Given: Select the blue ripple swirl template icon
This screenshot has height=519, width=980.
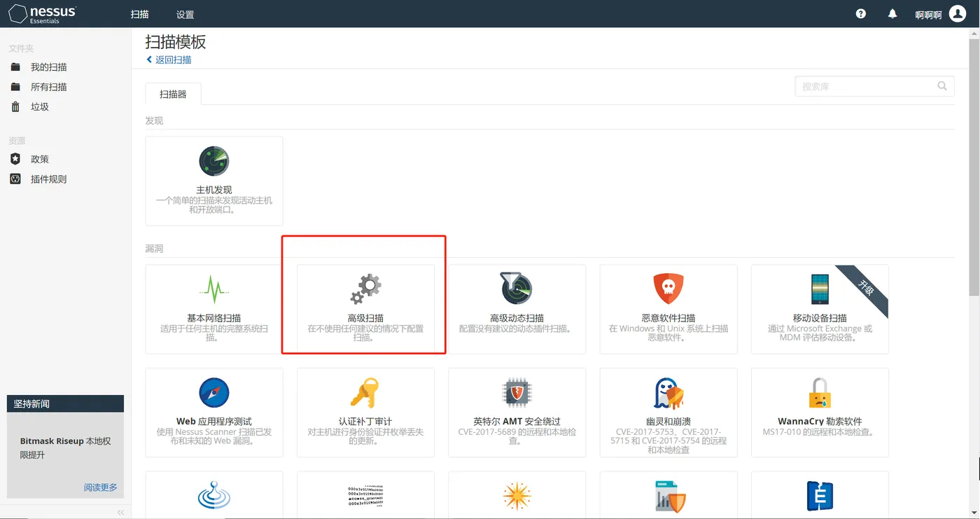Looking at the screenshot, I should coord(214,495).
